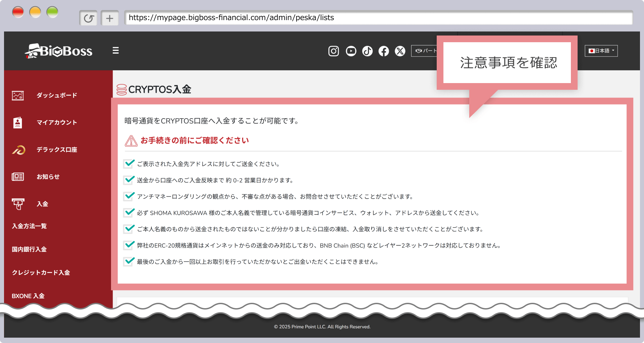Toggle the hamburger menu icon
This screenshot has width=644, height=343.
coord(116,51)
